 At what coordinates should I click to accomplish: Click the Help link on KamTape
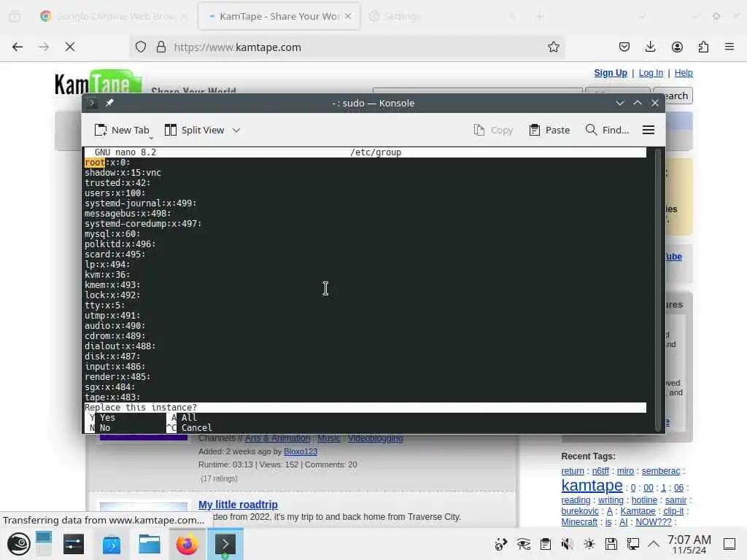[x=684, y=73]
